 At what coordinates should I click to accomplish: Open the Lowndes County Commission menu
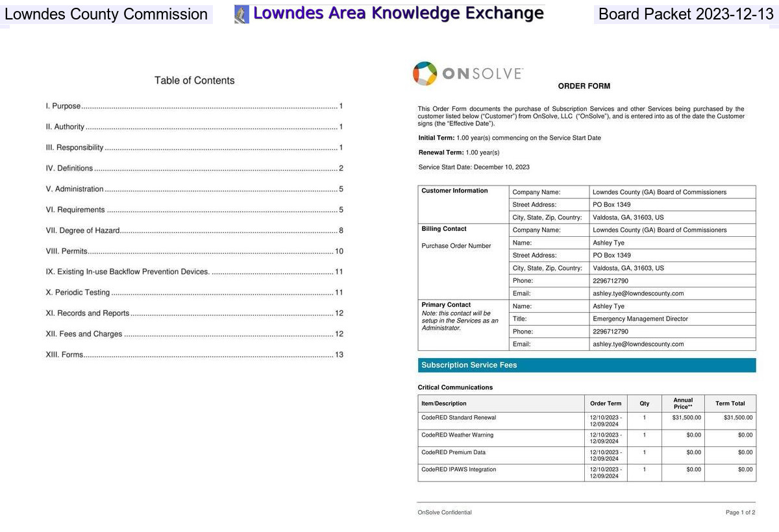(x=106, y=13)
